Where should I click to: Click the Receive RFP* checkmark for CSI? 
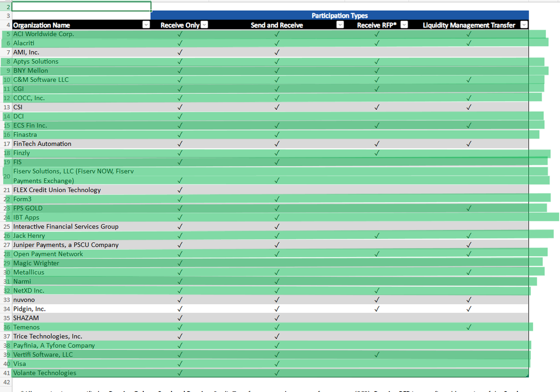[377, 107]
